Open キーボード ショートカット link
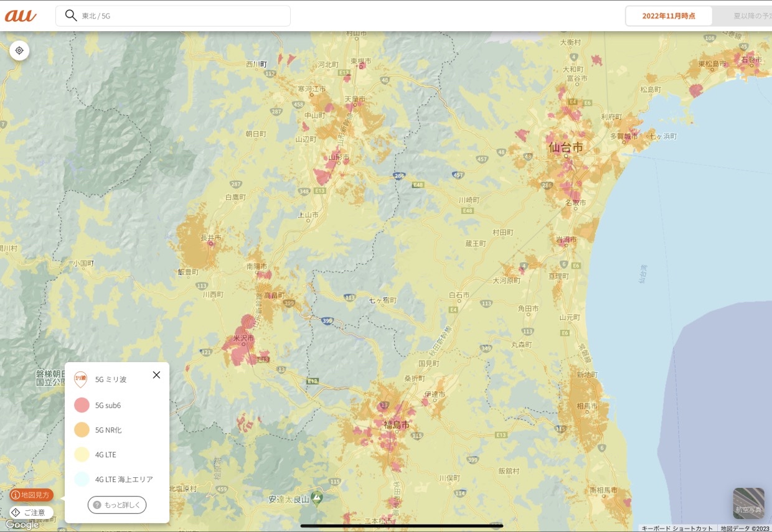This screenshot has height=532, width=772. [x=677, y=528]
